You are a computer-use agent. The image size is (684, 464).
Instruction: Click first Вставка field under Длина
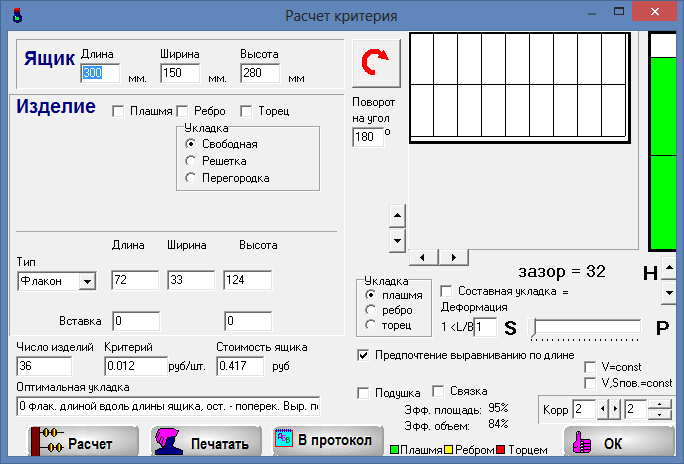coord(136,321)
